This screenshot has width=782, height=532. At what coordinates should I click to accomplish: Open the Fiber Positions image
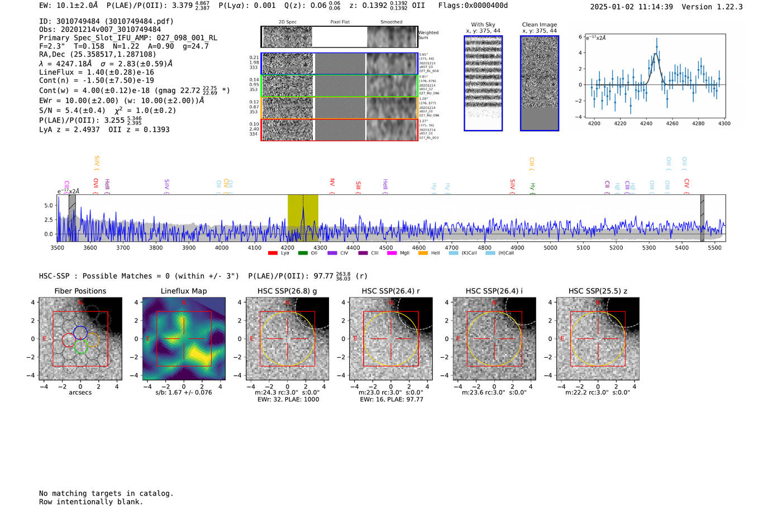click(80, 339)
